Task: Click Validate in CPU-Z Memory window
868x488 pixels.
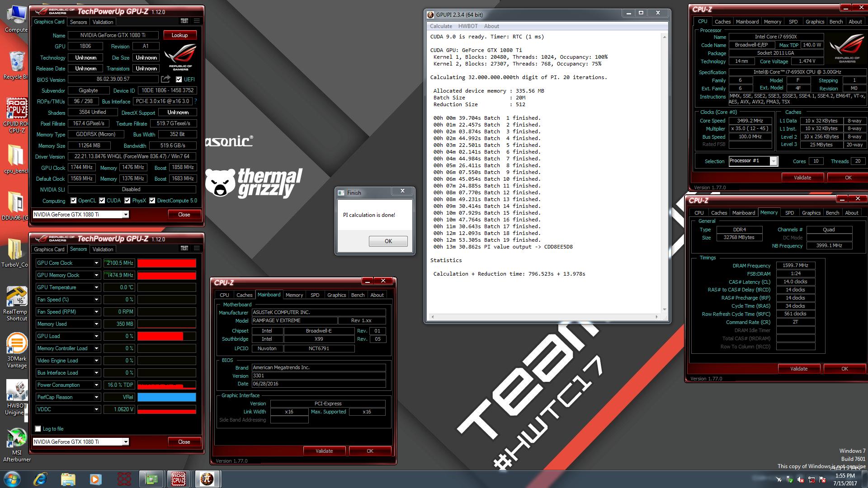Action: tap(799, 369)
